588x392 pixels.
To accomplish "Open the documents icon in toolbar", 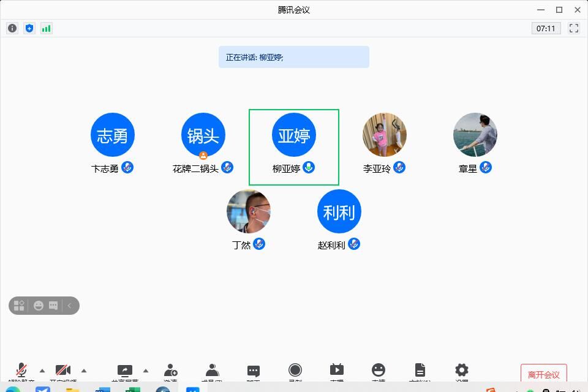I will (x=420, y=371).
